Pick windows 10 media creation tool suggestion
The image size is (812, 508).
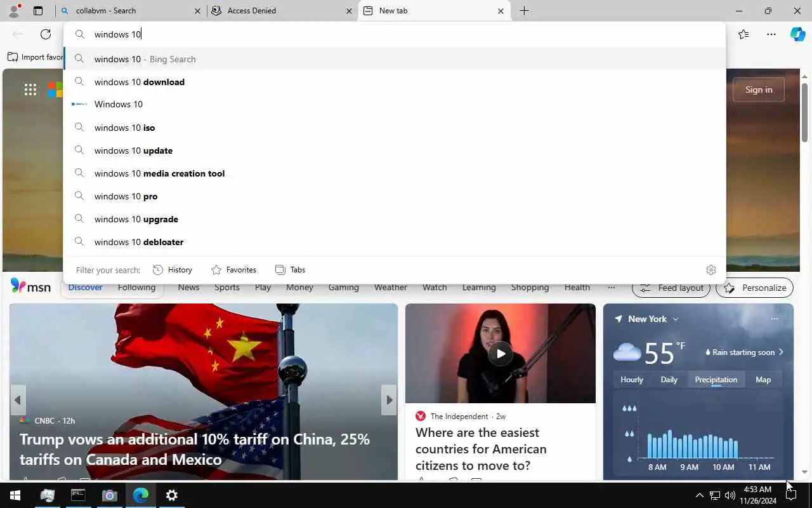click(x=395, y=173)
